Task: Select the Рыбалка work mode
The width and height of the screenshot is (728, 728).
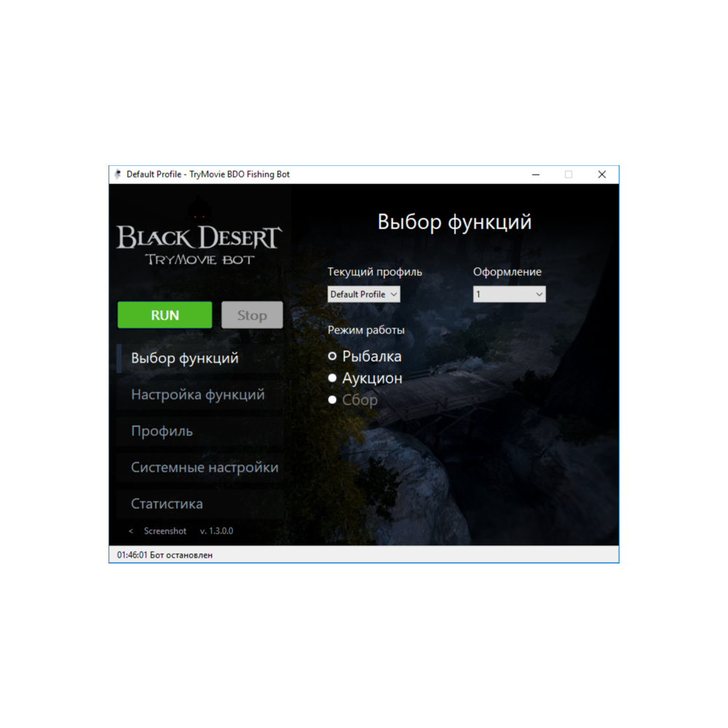Action: point(365,356)
